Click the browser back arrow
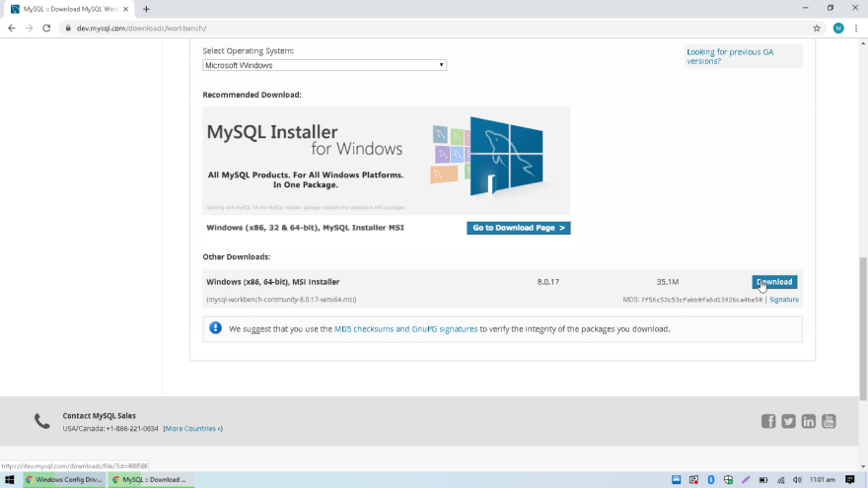Screen dimensions: 868x488 (12, 29)
